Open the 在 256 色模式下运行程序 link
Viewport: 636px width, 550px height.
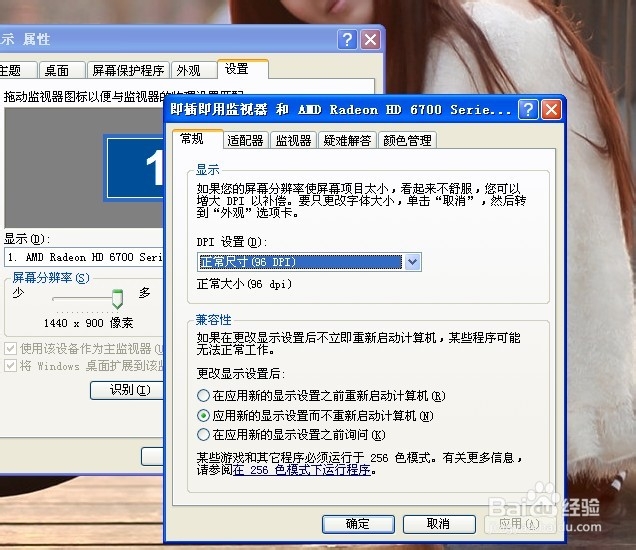[302, 470]
